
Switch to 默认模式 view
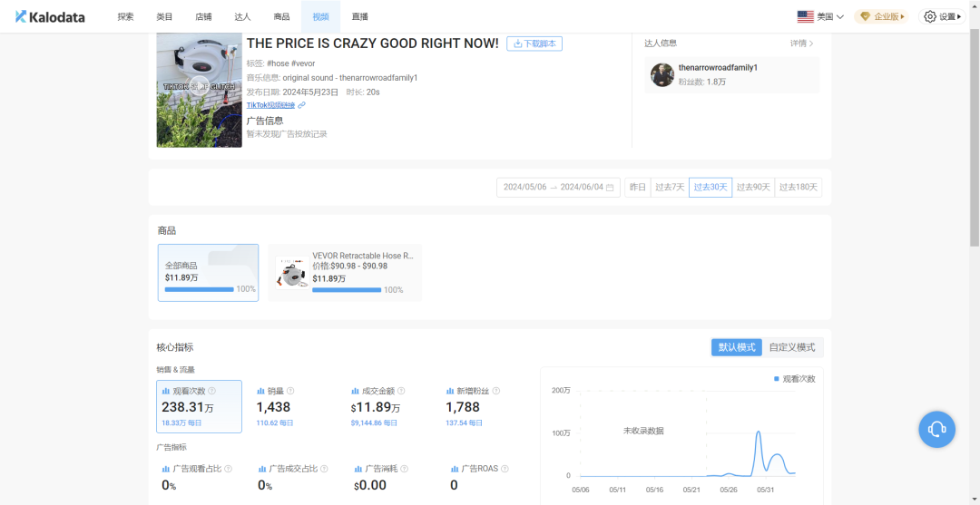click(737, 347)
